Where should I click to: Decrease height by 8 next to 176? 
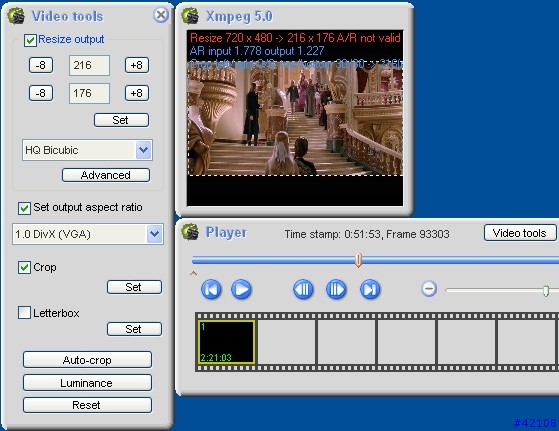41,93
